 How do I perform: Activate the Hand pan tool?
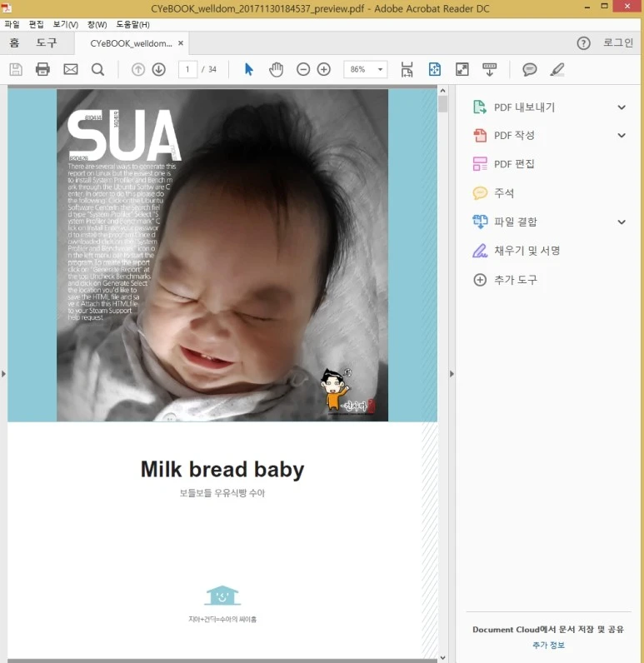pyautogui.click(x=276, y=69)
